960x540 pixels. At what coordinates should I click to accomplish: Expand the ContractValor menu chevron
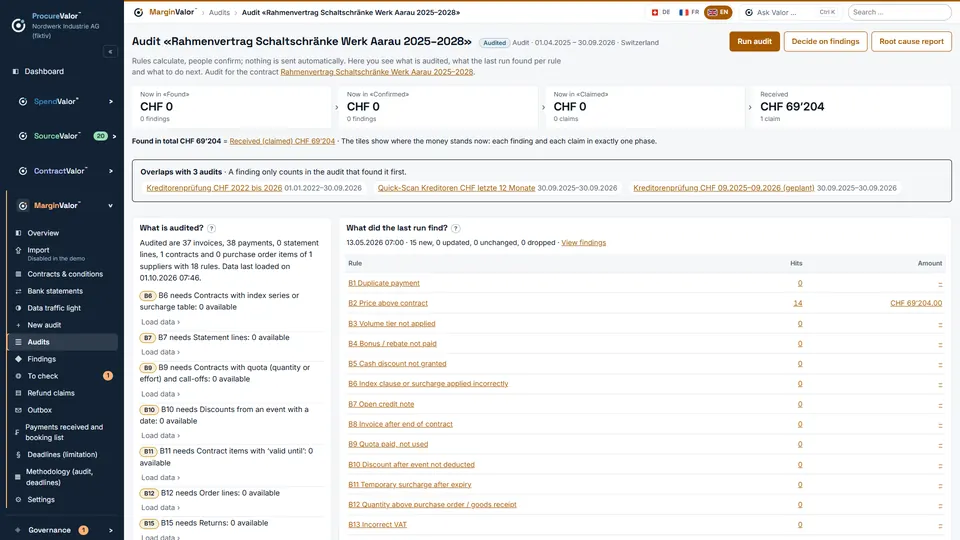tap(111, 171)
